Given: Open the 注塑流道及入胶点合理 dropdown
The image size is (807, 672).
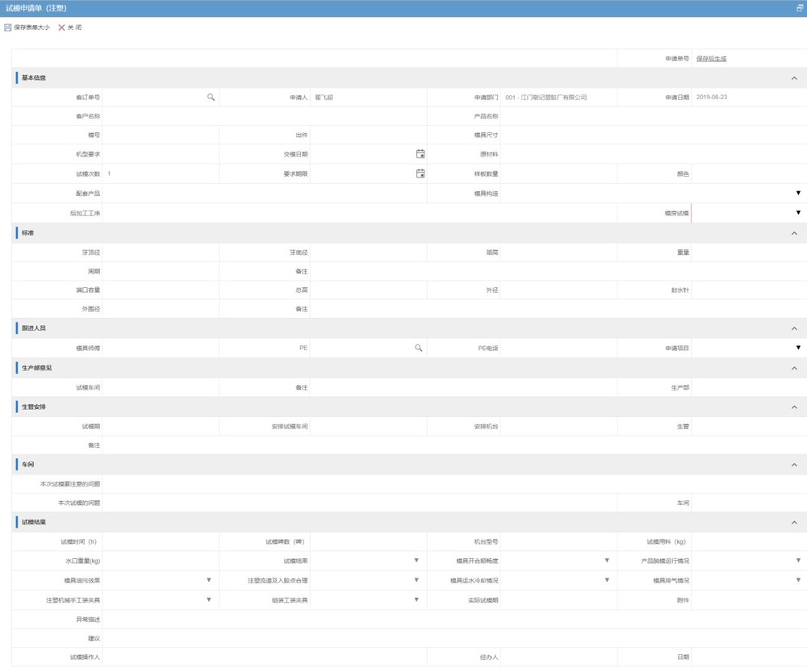Looking at the screenshot, I should point(416,580).
